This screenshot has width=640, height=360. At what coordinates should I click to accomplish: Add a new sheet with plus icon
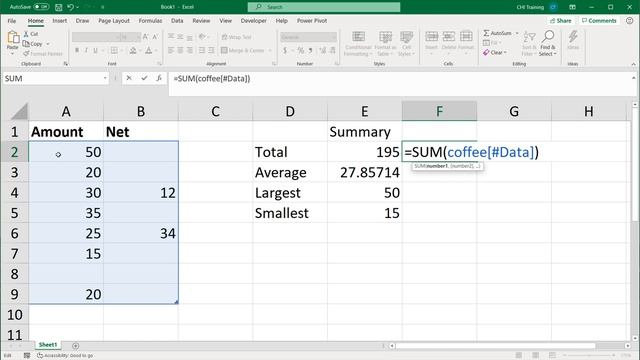pyautogui.click(x=76, y=346)
